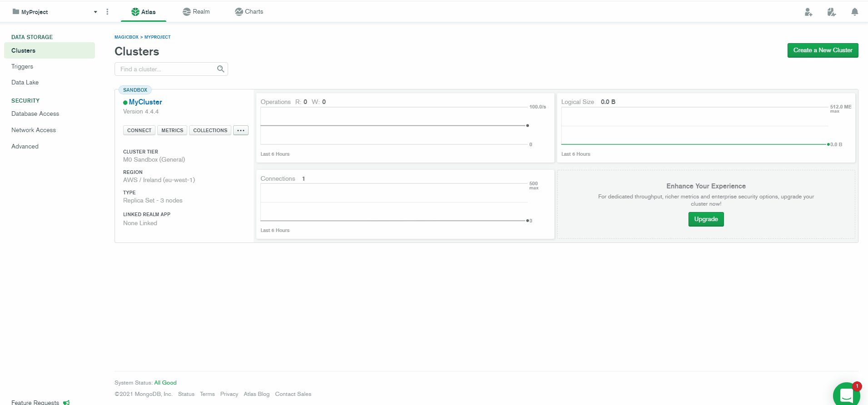Open the Status footer link
The width and height of the screenshot is (868, 405).
point(186,394)
